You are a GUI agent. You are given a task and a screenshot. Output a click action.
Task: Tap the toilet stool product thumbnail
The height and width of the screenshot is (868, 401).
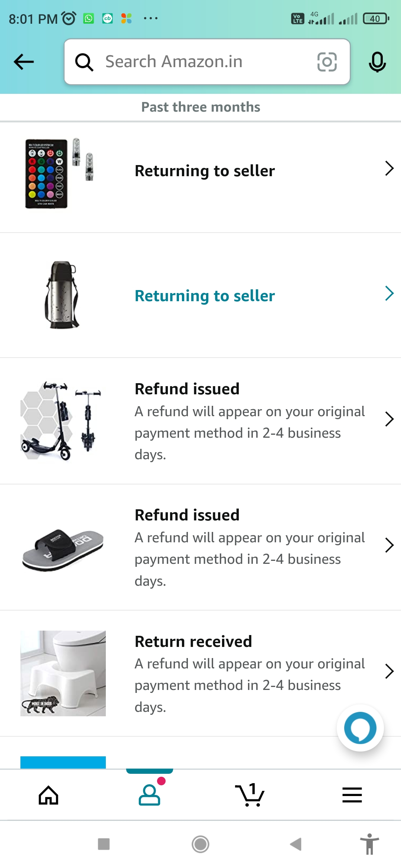point(63,673)
